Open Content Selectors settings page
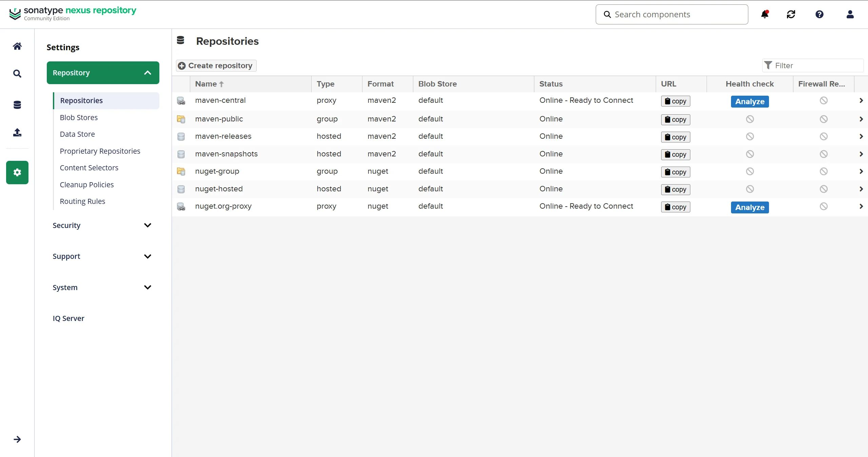Viewport: 868px width, 457px height. (x=89, y=168)
